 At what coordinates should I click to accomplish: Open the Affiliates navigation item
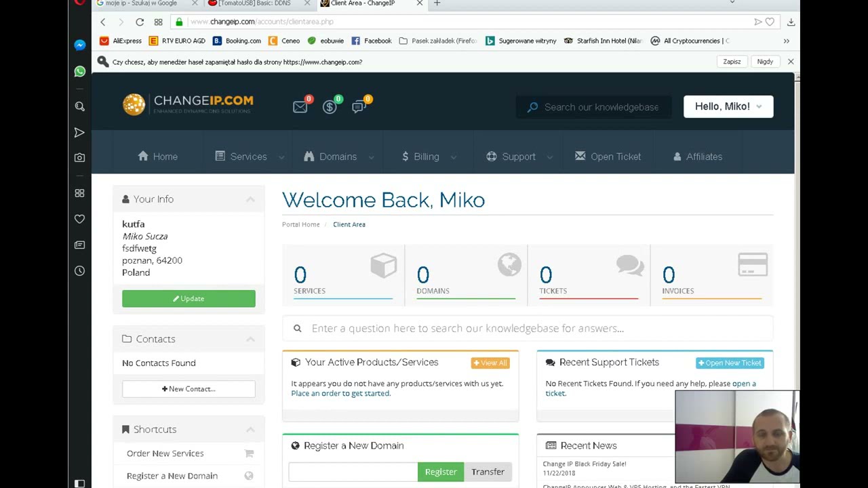pos(697,157)
